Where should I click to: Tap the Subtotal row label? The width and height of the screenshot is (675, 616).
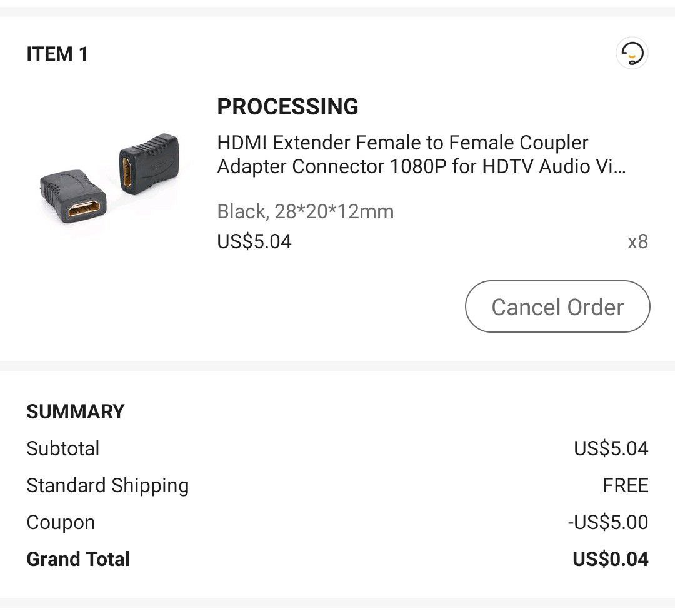[63, 448]
